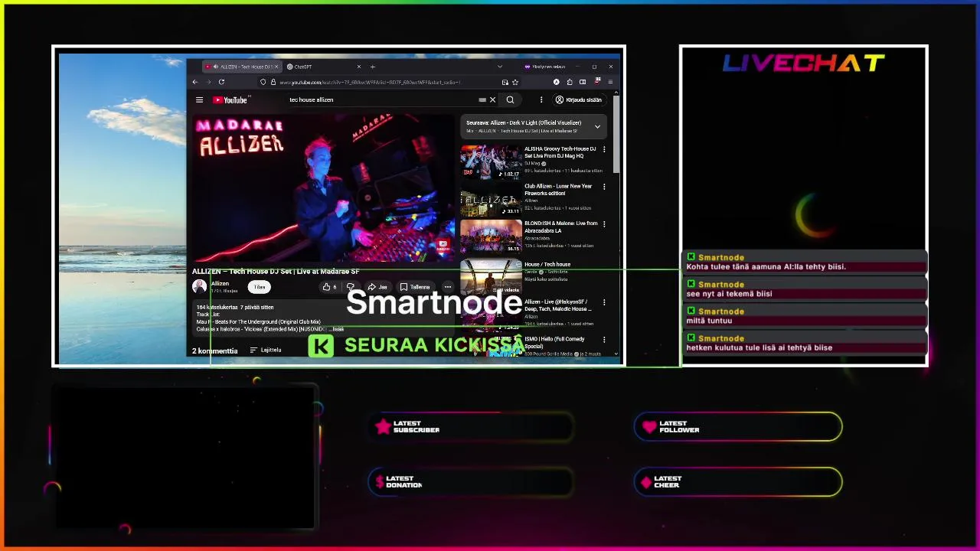Open the on-screen keyboard icon in search box

point(482,99)
